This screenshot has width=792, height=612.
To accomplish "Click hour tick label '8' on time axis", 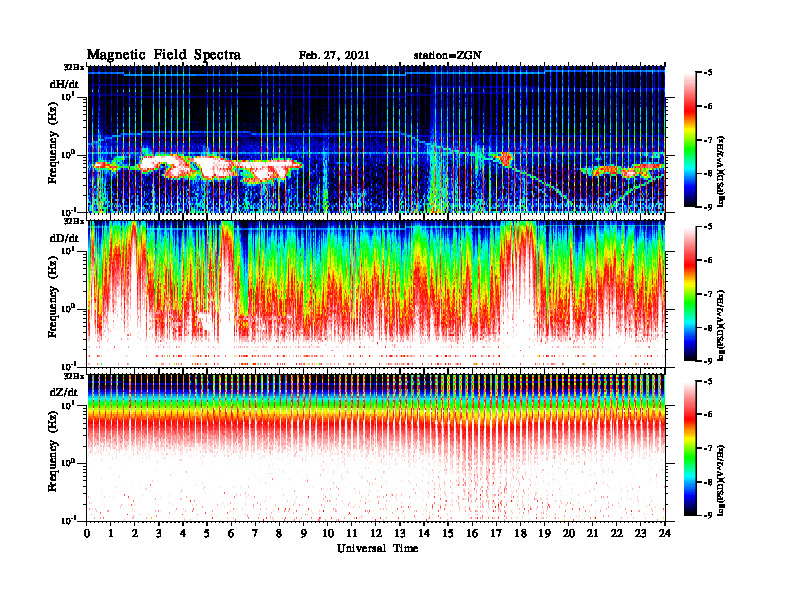I will 279,533.
